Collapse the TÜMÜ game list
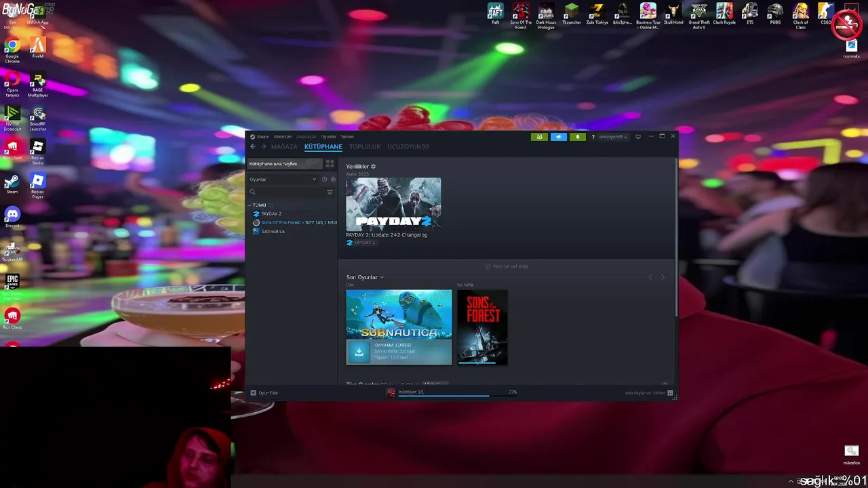Image resolution: width=868 pixels, height=488 pixels. 250,205
